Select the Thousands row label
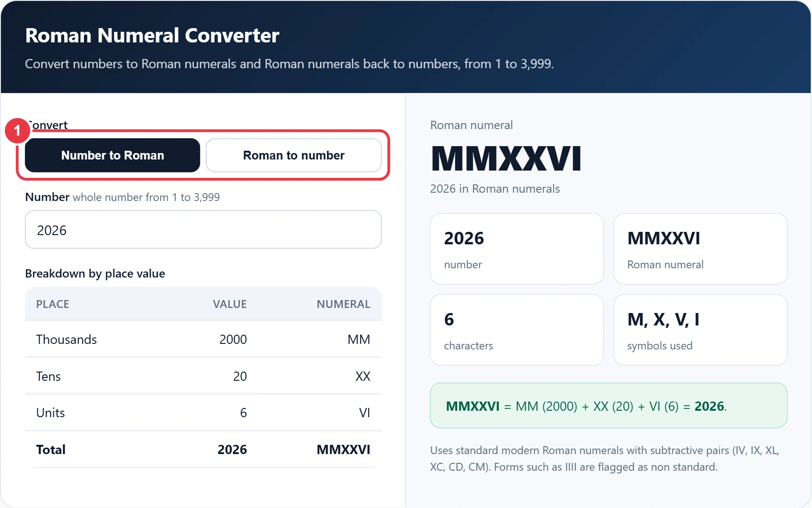 (x=66, y=339)
